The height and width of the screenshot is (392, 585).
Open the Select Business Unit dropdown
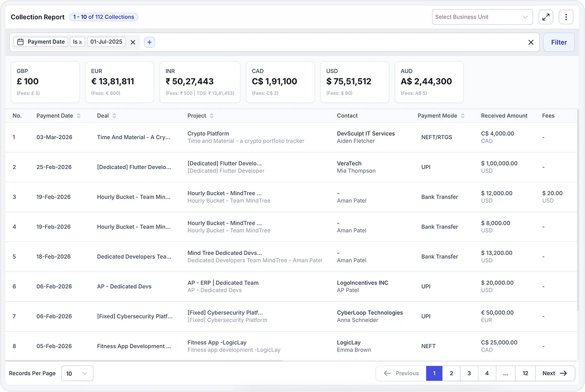(482, 17)
